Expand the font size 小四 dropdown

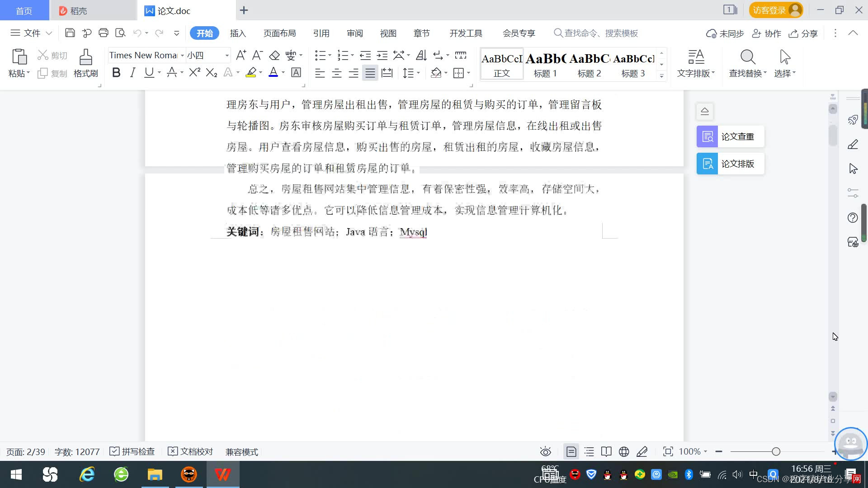click(x=227, y=56)
